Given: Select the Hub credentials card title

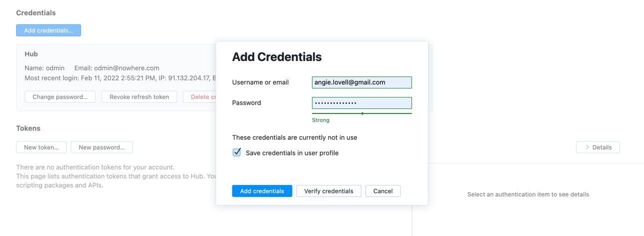Looking at the screenshot, I should tap(31, 54).
